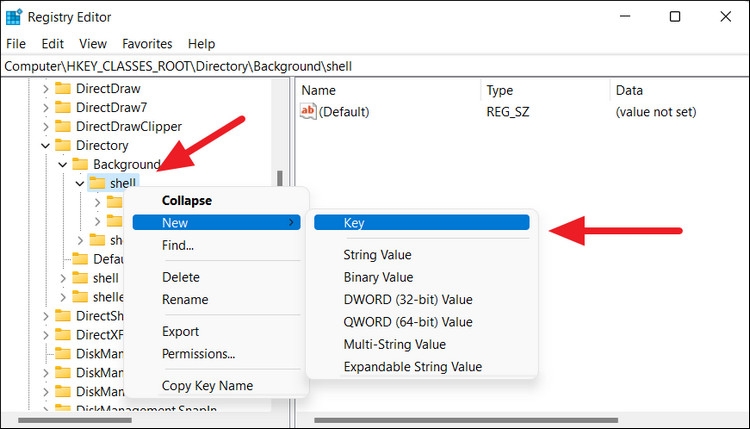Open the Favorites menu
The height and width of the screenshot is (429, 750).
pos(147,44)
